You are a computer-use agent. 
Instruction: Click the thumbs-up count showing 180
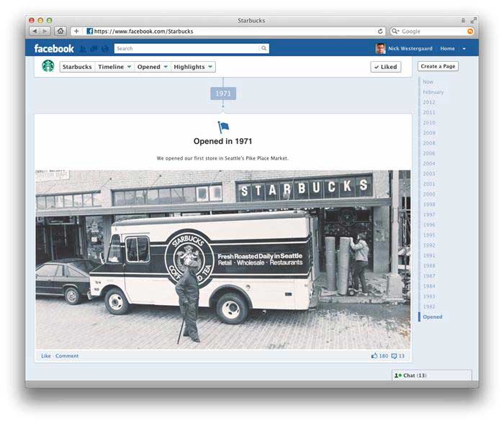pos(379,356)
